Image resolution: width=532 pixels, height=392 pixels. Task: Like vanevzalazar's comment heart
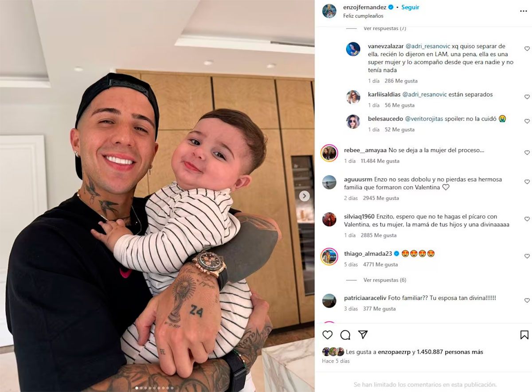(527, 49)
